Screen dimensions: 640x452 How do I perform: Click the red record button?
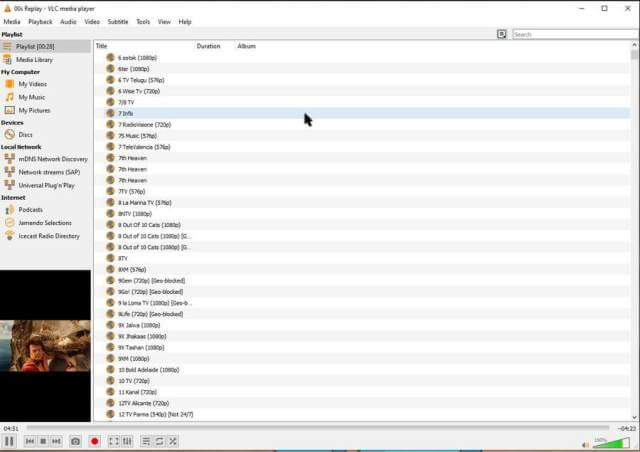95,441
